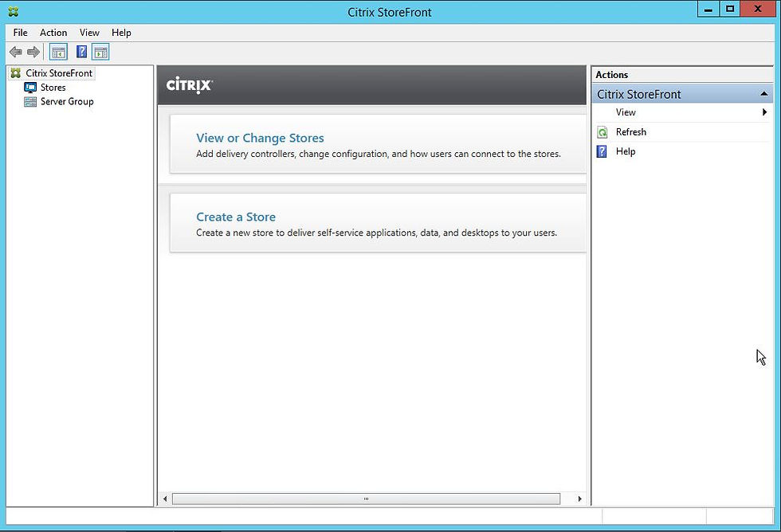Image resolution: width=781 pixels, height=532 pixels.
Task: Click the blue Help icon in Actions
Action: (x=602, y=151)
